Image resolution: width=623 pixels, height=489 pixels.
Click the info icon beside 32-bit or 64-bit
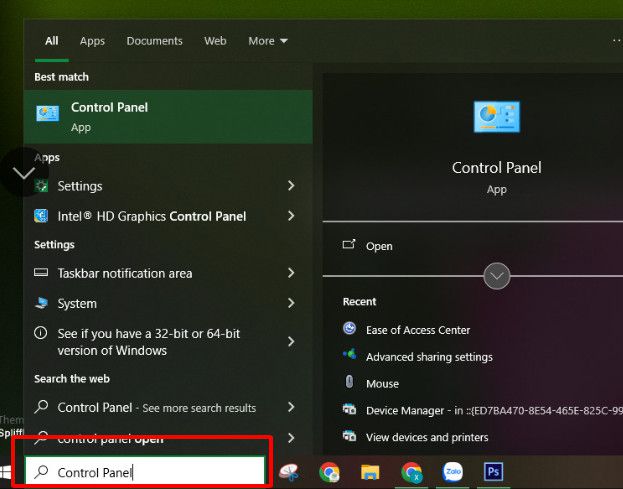41,333
